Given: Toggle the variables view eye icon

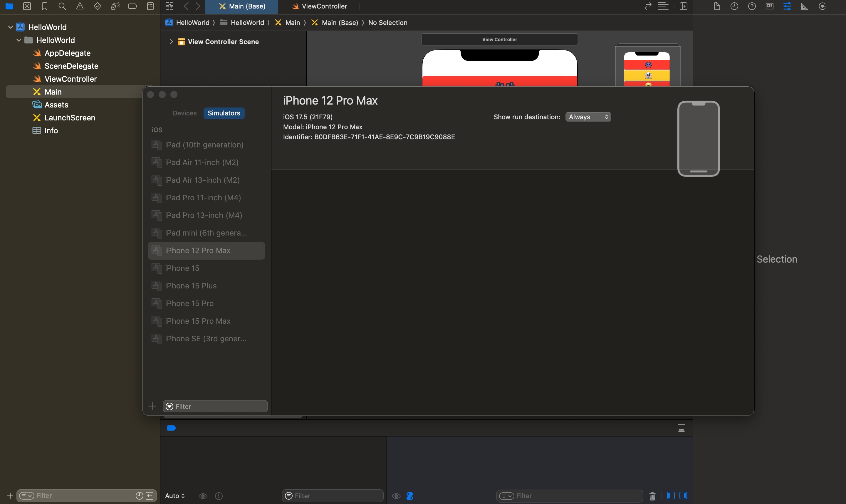Looking at the screenshot, I should pyautogui.click(x=203, y=496).
